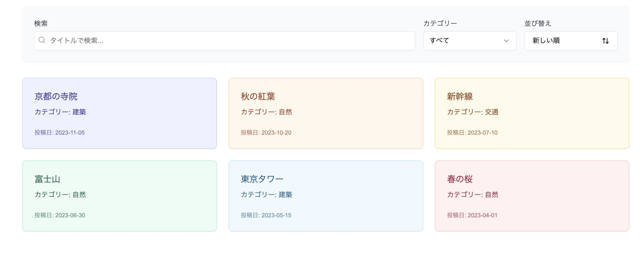Viewport: 644px width, 264px height.
Task: Select the 東京タワー card title
Action: [262, 179]
